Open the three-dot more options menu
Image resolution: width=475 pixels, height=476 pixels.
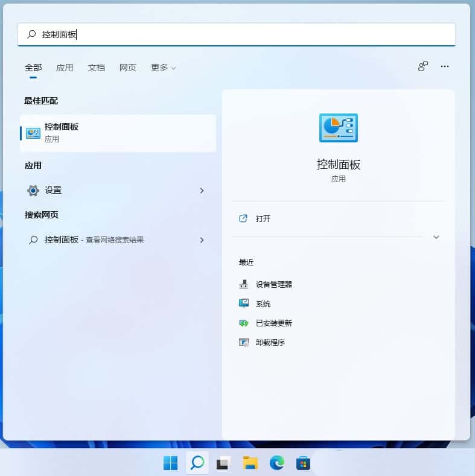(445, 66)
